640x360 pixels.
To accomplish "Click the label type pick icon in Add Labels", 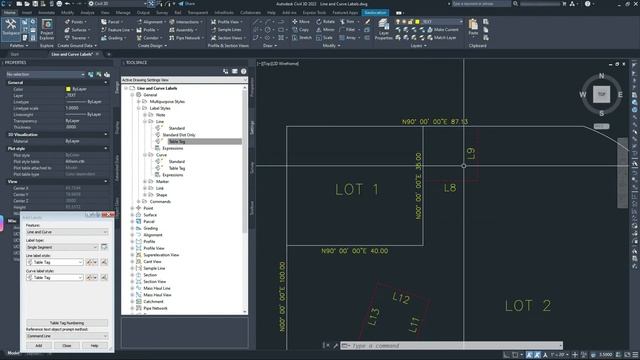I will coord(104,247).
